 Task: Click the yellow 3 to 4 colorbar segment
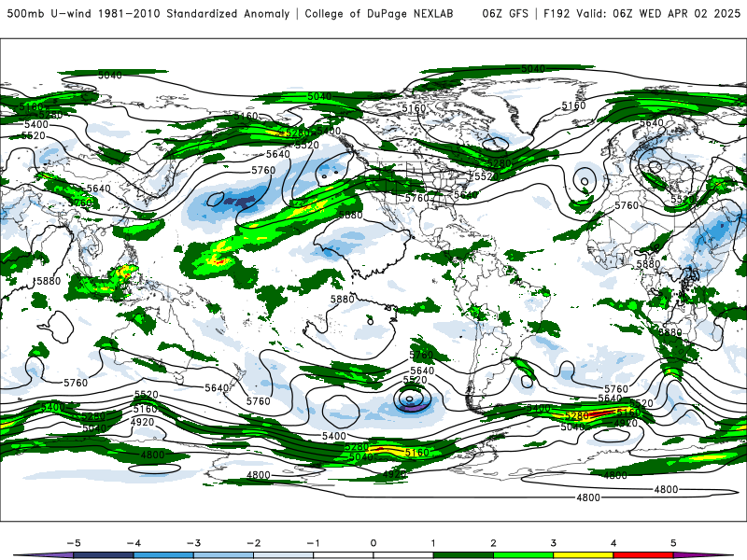[584, 555]
